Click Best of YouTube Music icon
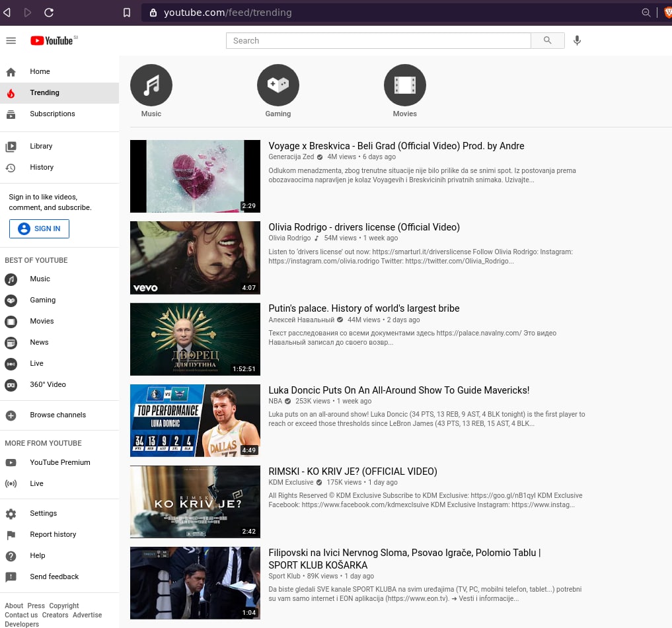 click(x=11, y=279)
